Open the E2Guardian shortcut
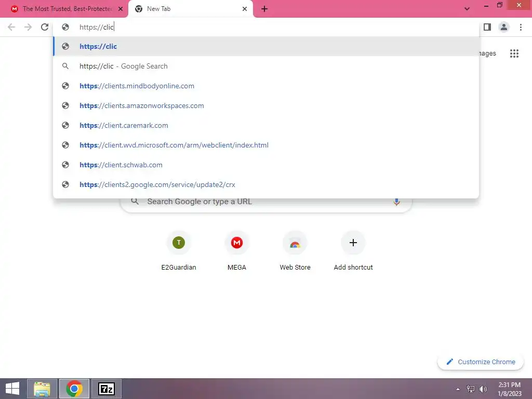532x399 pixels. pos(179,252)
